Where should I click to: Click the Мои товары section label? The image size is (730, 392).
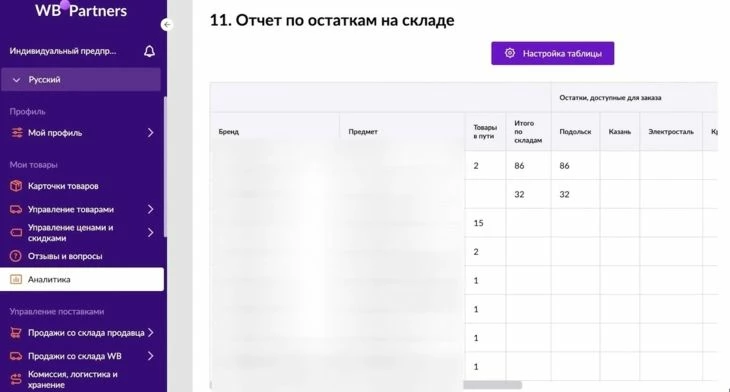pos(34,165)
